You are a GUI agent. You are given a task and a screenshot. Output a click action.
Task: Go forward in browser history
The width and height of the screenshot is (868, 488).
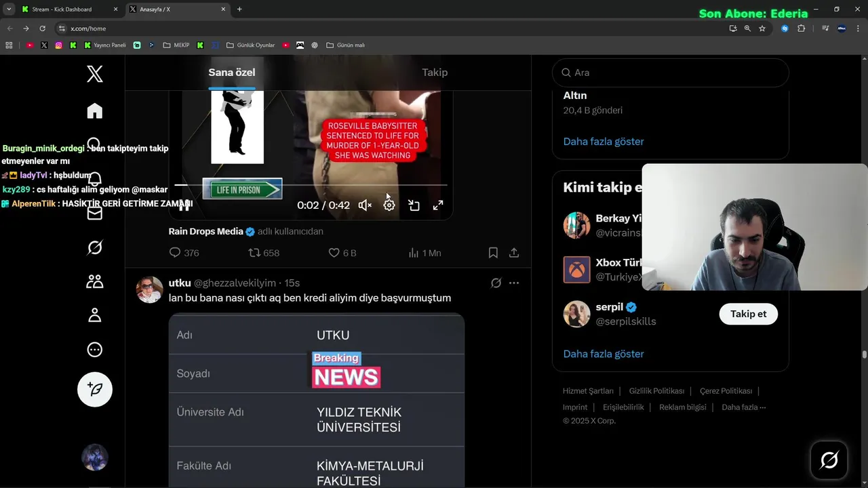26,28
